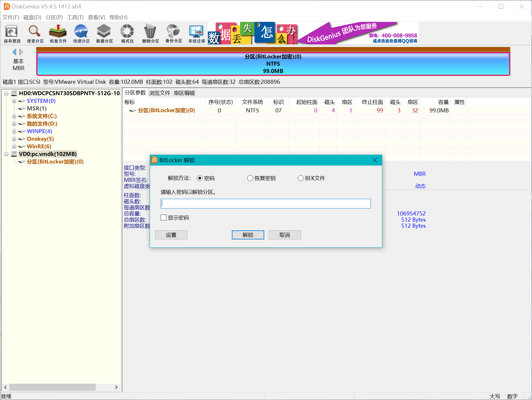Expand the WINPE(4) partition node
Screen dimensions: 532x400
[x=14, y=131]
